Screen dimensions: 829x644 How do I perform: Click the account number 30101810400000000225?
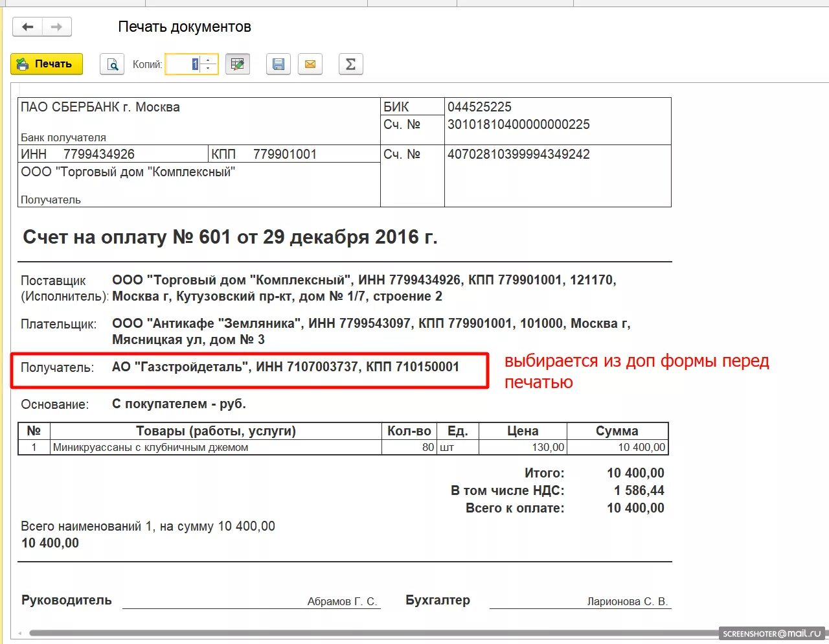518,124
